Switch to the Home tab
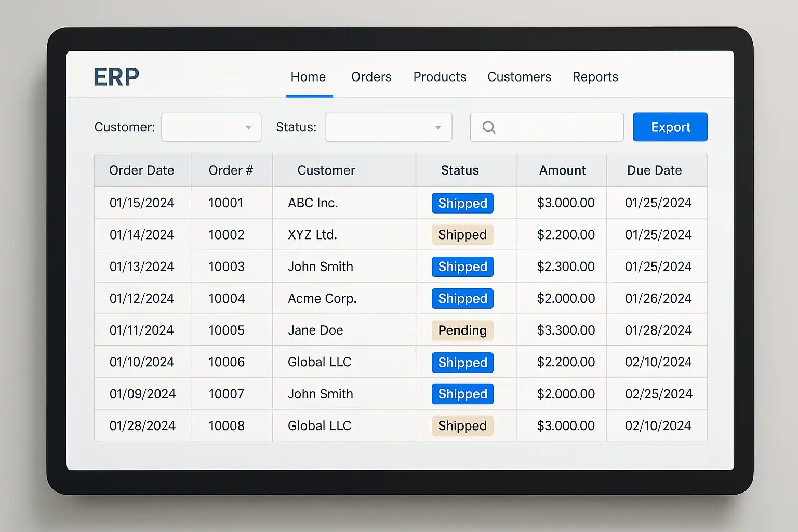 coord(308,77)
